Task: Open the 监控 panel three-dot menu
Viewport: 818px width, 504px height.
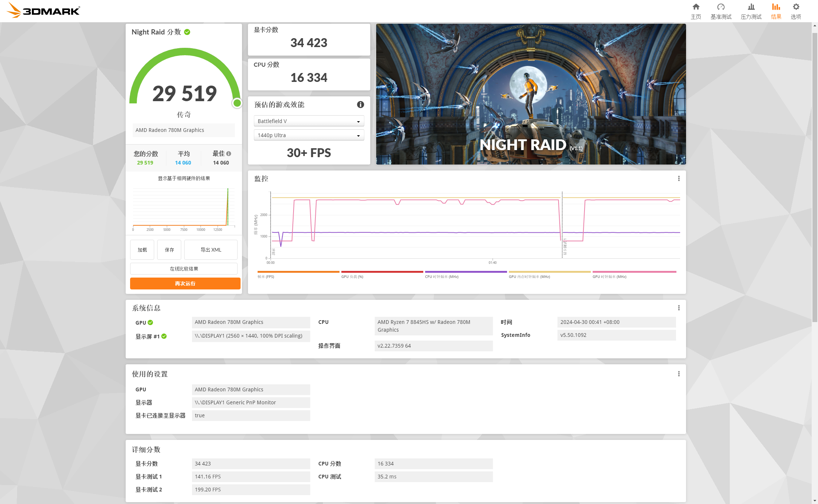Action: point(679,179)
